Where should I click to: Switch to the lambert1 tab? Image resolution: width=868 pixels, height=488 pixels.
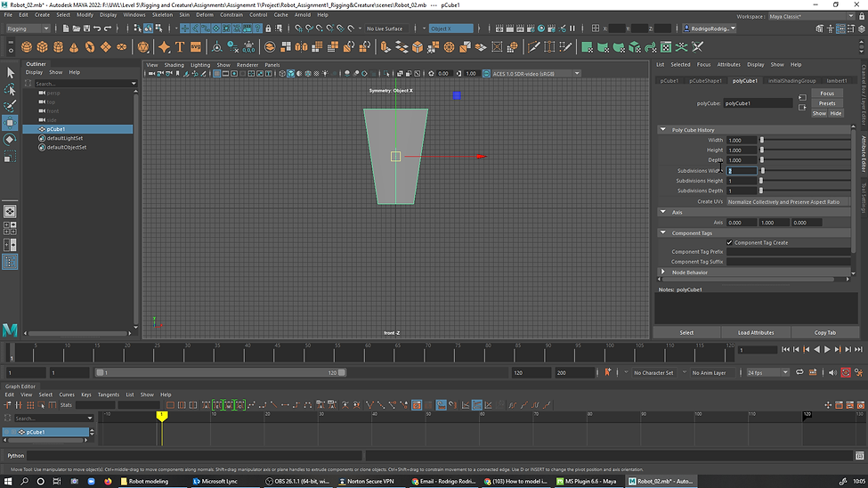(837, 81)
